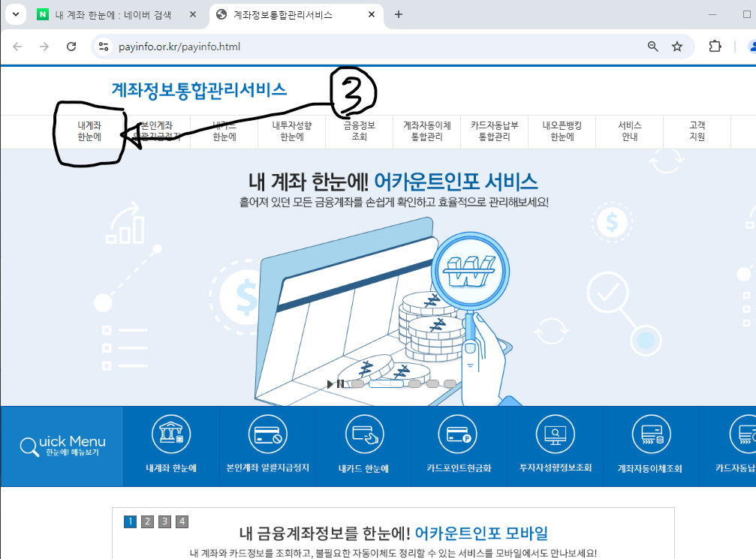Image resolution: width=756 pixels, height=559 pixels.
Task: View site information icon in address bar
Action: (x=103, y=47)
